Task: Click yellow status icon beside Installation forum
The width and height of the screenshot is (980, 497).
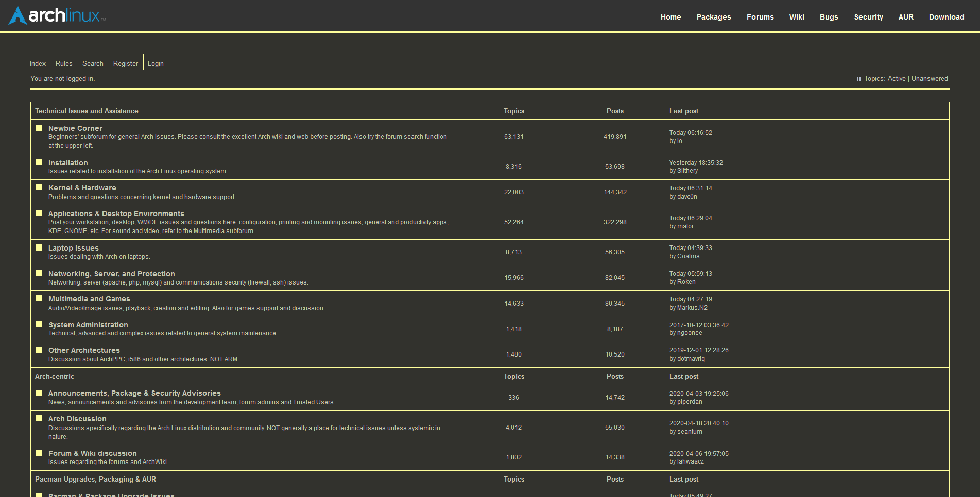Action: pyautogui.click(x=39, y=162)
